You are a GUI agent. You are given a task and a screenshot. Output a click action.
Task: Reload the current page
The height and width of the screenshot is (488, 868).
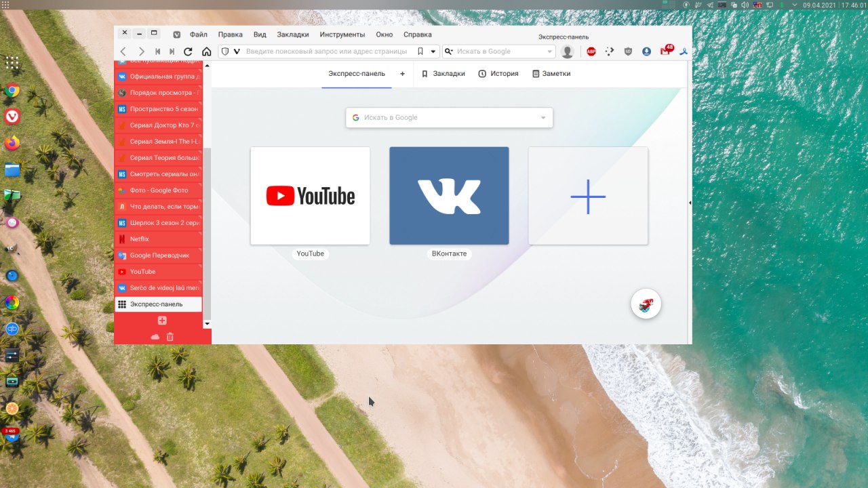pyautogui.click(x=188, y=52)
